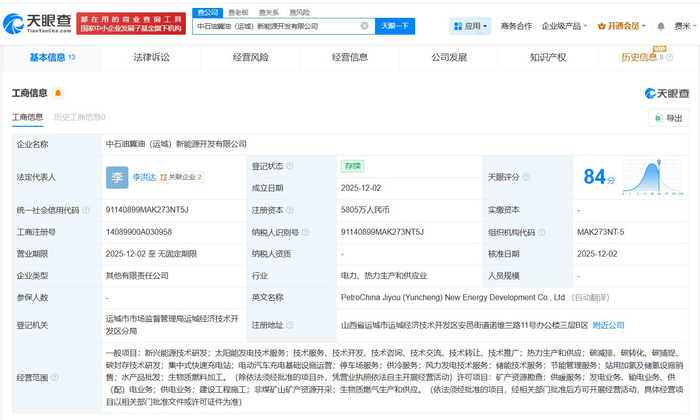Click the 李洪达 name link
This screenshot has width=700, height=420.
pos(146,177)
